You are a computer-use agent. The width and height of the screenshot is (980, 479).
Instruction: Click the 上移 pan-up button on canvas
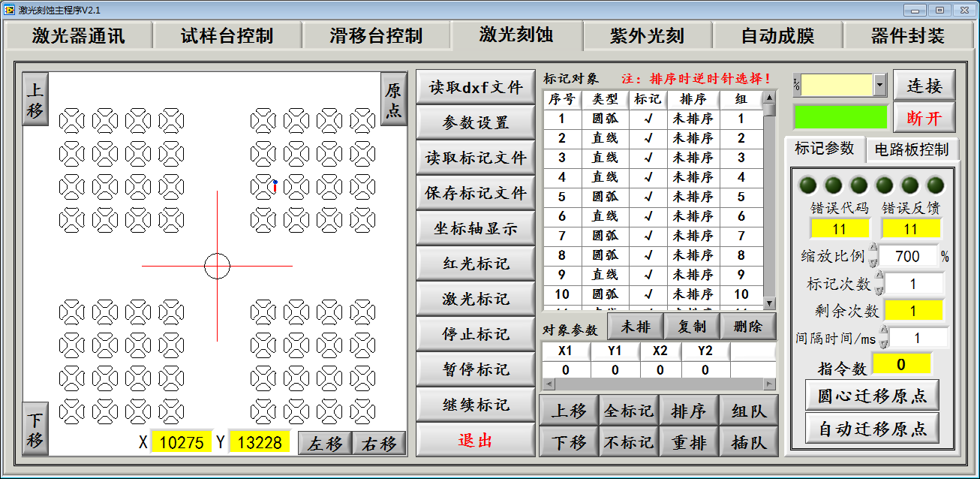[35, 99]
